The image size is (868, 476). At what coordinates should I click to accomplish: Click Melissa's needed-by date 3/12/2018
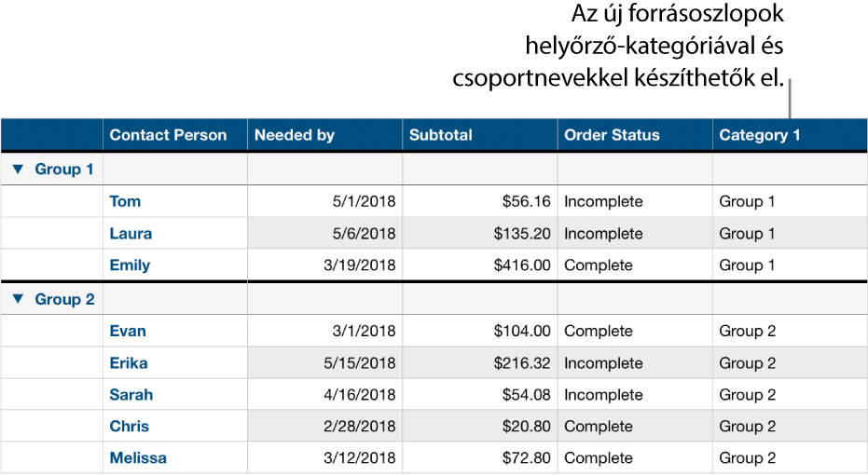coord(358,458)
